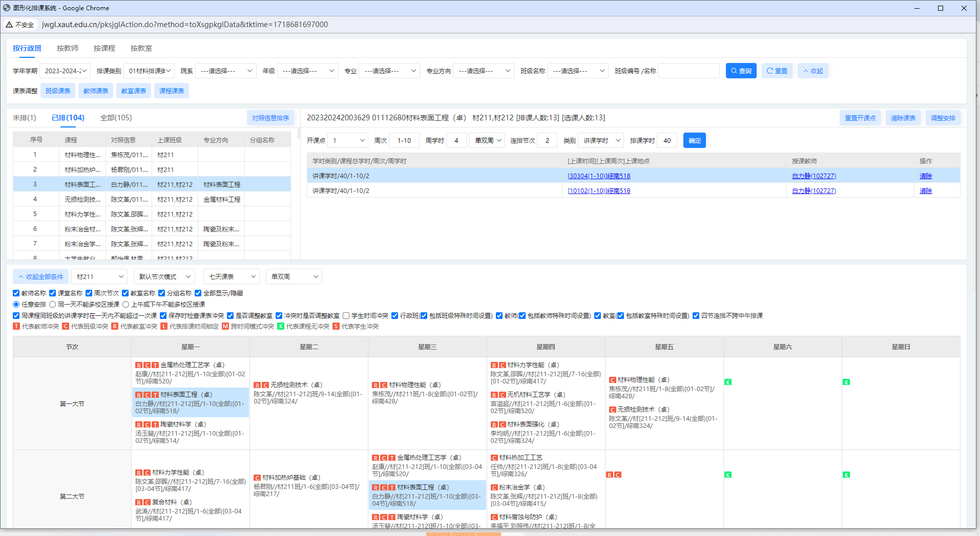Click green K badge in 星期日 第二大节
The height and width of the screenshot is (536, 980).
pos(846,475)
